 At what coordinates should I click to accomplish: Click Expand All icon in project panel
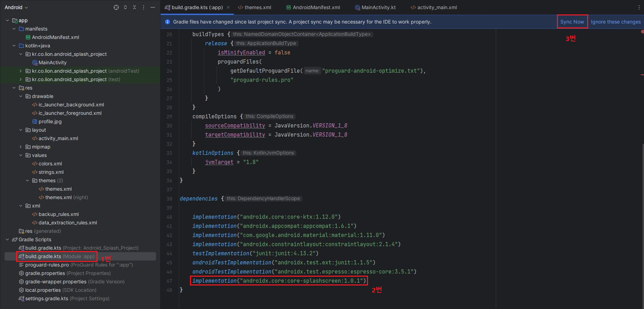125,7
